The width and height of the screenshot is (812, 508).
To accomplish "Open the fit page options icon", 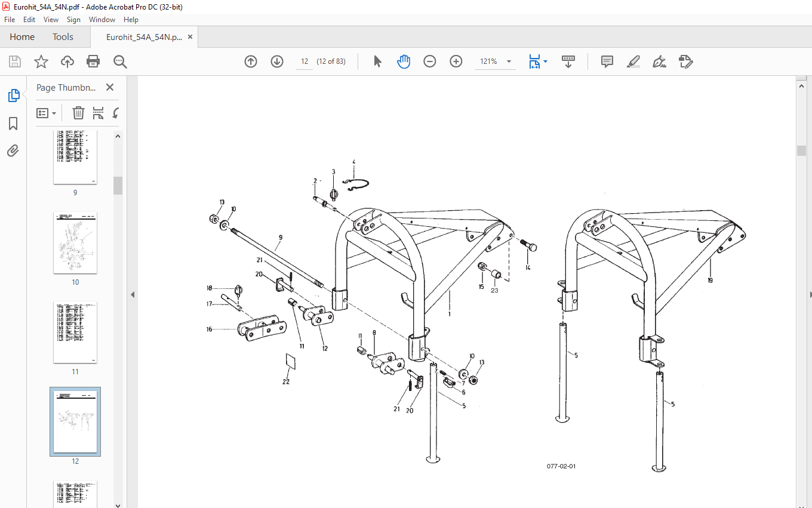I will point(534,61).
